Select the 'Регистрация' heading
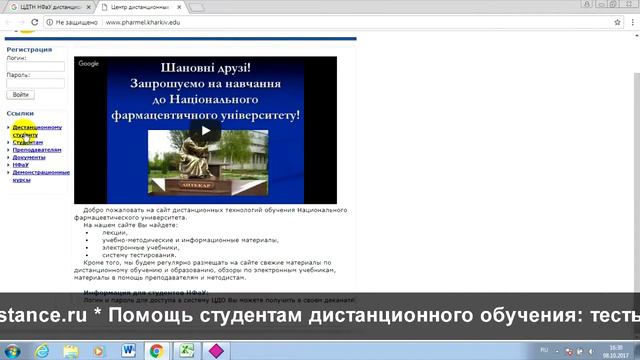Screen dimensions: 640x360 coord(29,49)
